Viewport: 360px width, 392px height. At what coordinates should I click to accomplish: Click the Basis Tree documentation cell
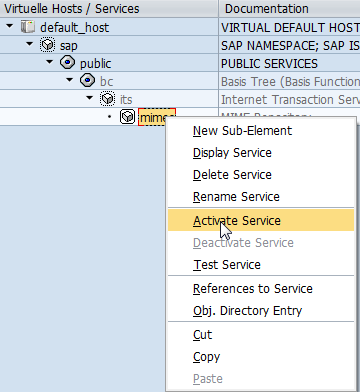(289, 81)
